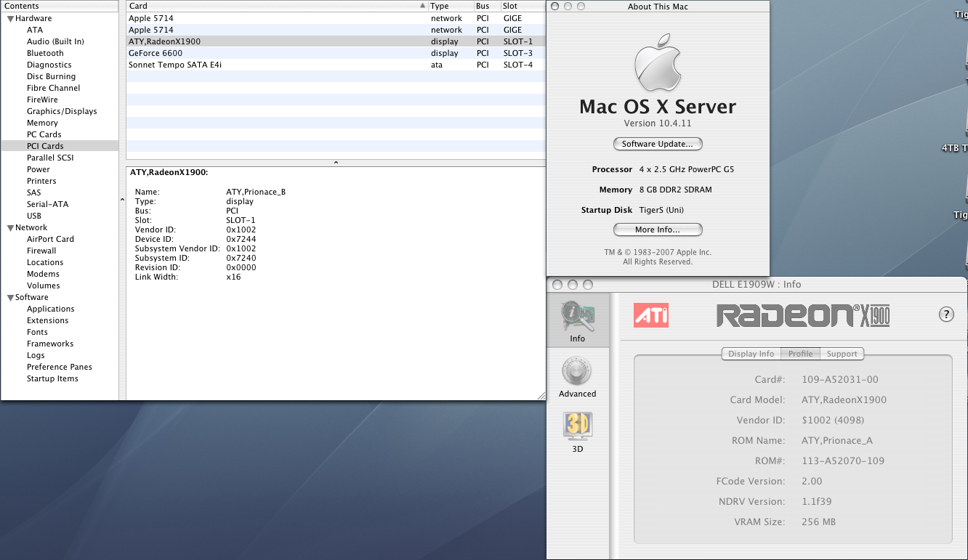Select Audio (Built In) in sidebar
The image size is (968, 560).
[55, 41]
